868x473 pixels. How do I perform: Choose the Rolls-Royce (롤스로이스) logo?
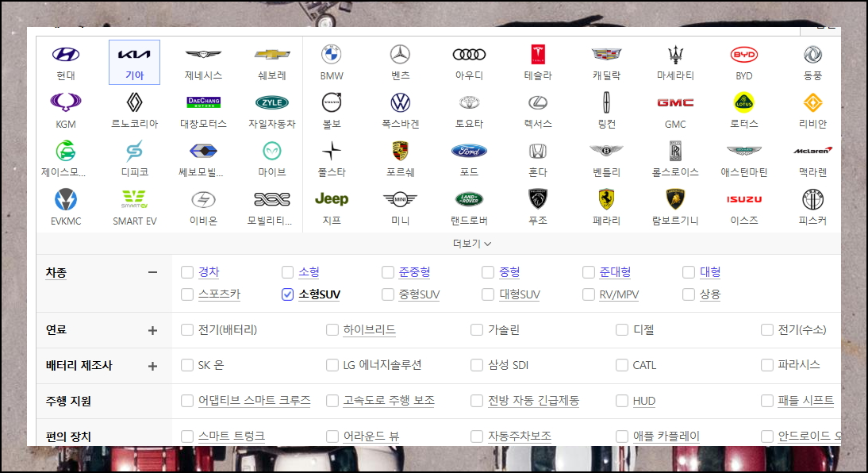[675, 151]
